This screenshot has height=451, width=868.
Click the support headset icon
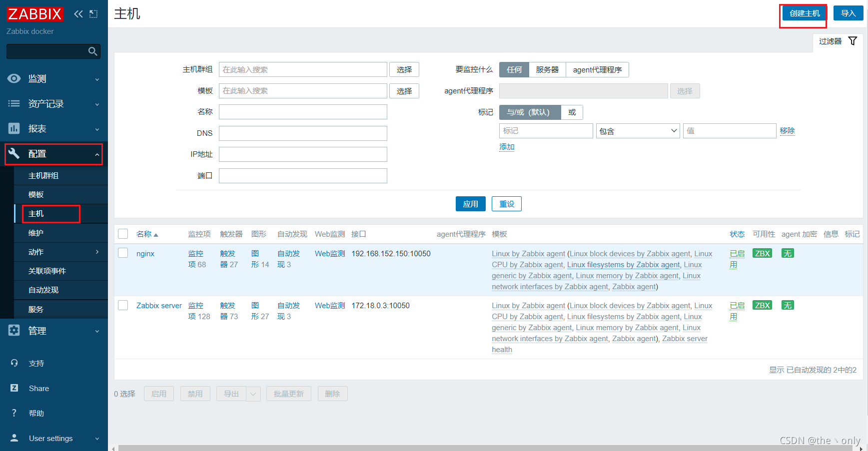pos(14,363)
